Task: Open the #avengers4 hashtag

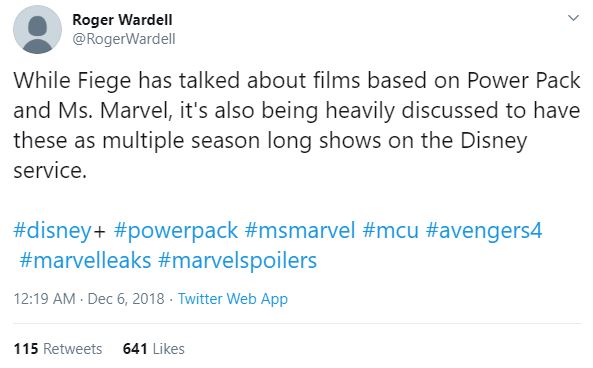Action: [x=484, y=231]
